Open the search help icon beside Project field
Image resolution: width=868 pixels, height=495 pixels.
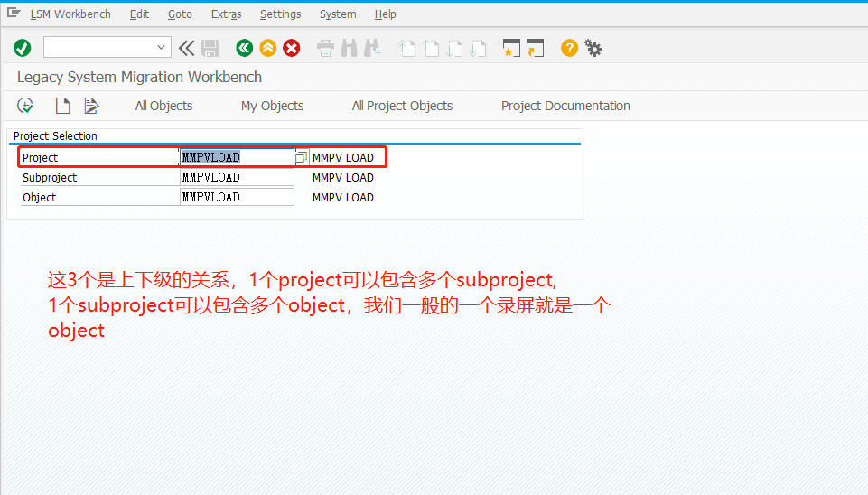301,157
